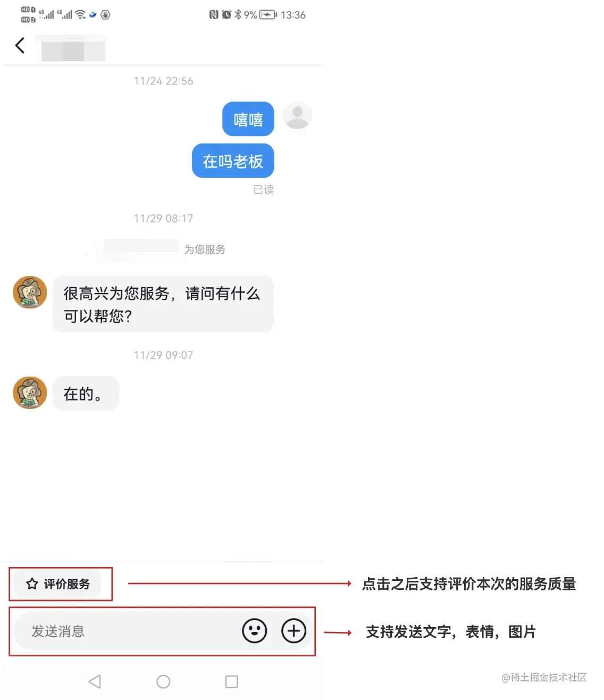Click the 评价服务 button
The height and width of the screenshot is (700, 604).
tap(57, 584)
